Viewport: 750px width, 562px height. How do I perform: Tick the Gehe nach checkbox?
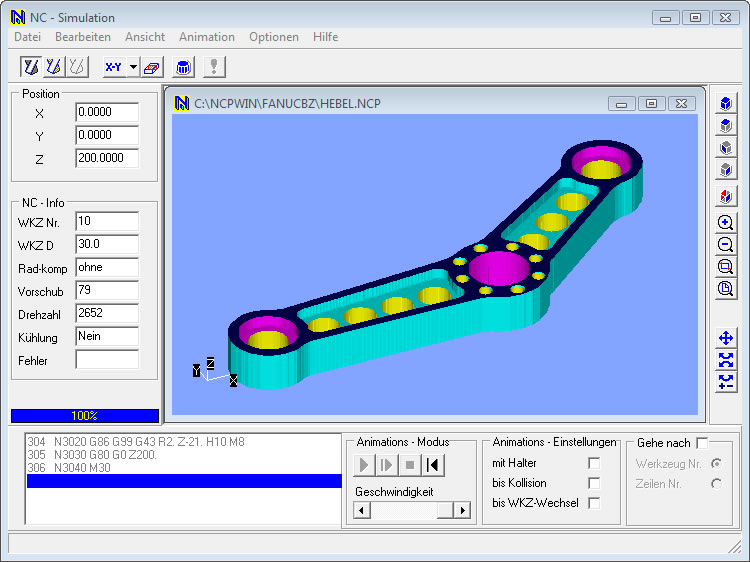pyautogui.click(x=702, y=443)
